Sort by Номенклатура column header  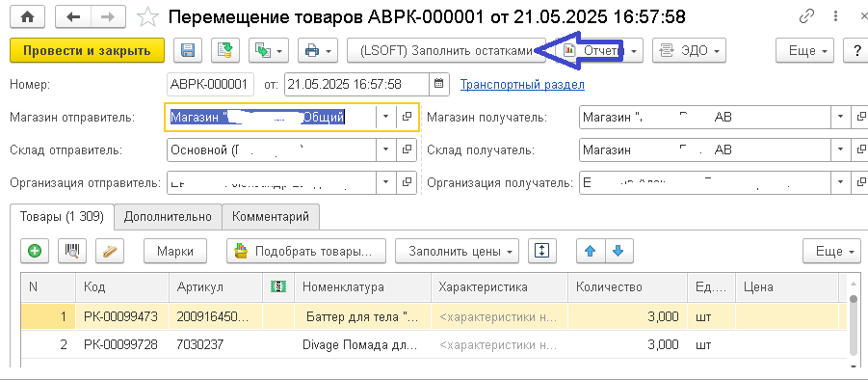click(x=362, y=287)
